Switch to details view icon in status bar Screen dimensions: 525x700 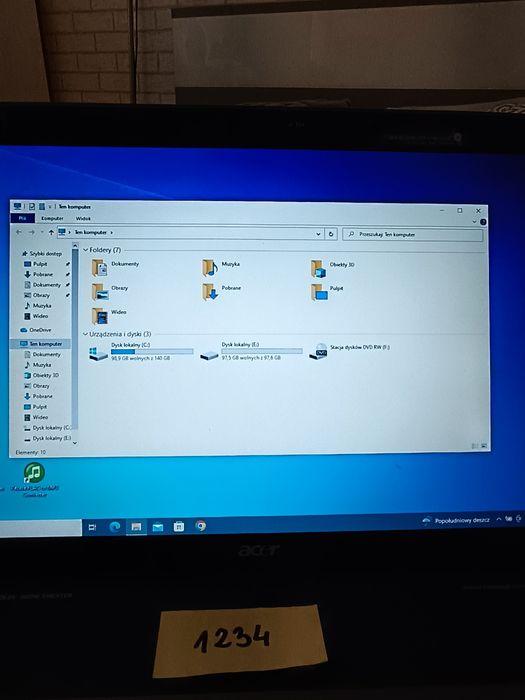475,446
